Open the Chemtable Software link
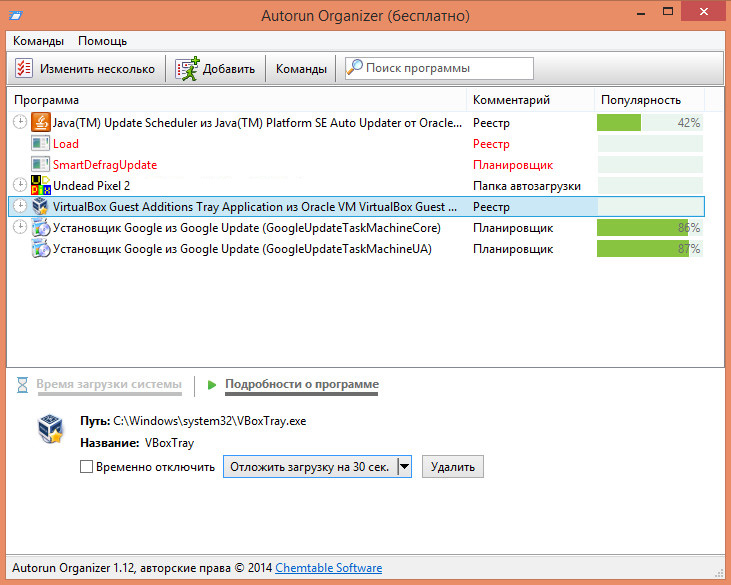Image resolution: width=731 pixels, height=585 pixels. [329, 568]
